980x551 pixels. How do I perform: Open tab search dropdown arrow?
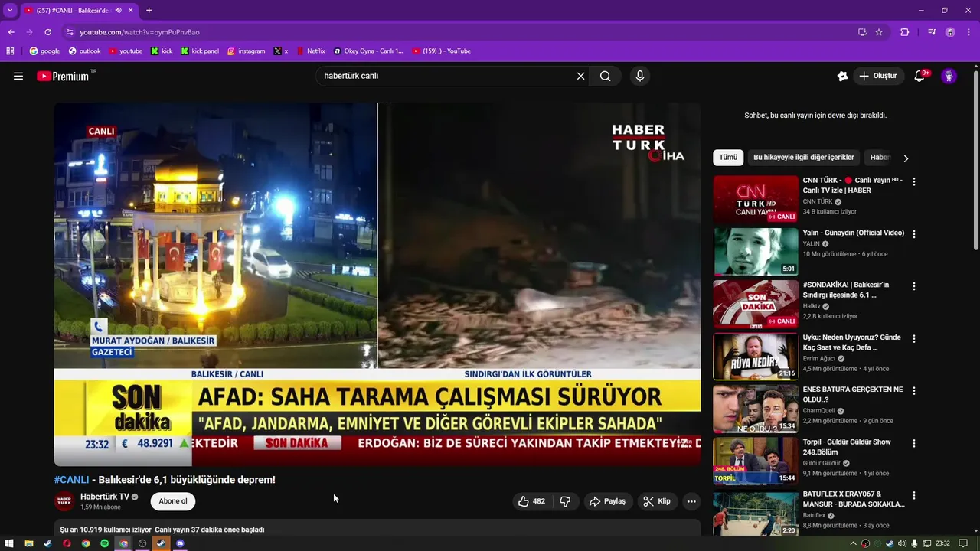pos(10,10)
